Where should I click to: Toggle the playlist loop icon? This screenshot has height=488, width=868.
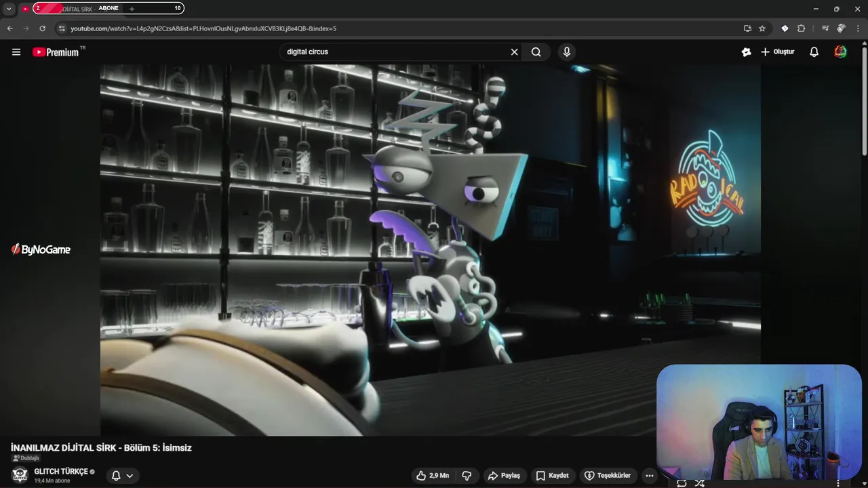pyautogui.click(x=682, y=483)
